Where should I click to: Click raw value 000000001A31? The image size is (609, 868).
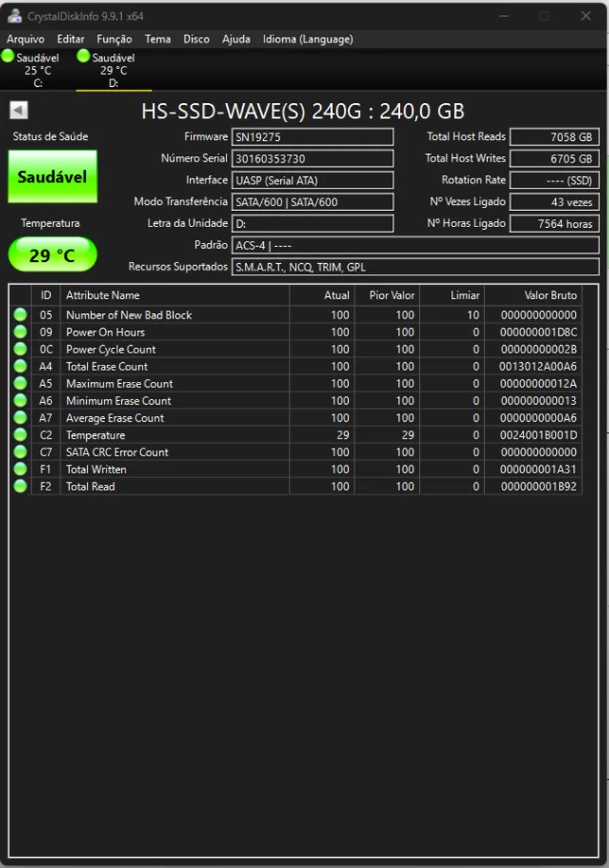click(x=538, y=469)
